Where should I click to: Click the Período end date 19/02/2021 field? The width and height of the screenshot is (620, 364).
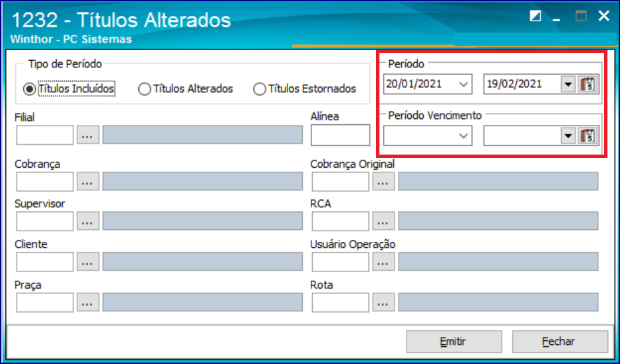522,84
